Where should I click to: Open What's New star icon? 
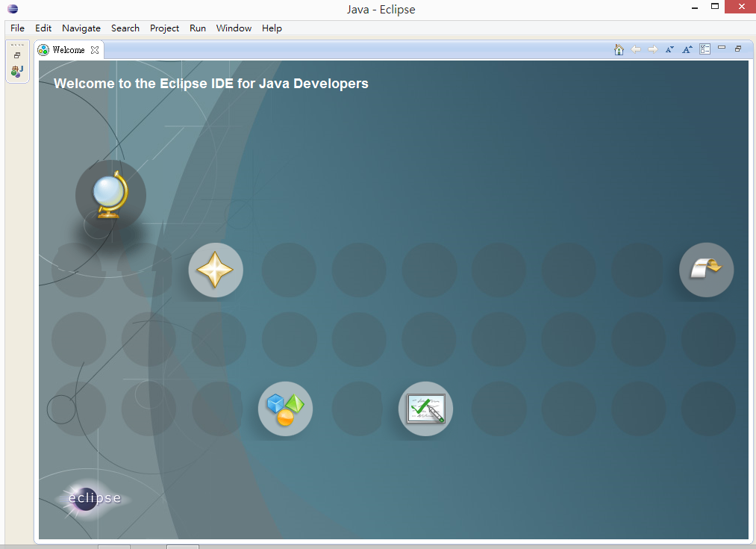click(216, 270)
